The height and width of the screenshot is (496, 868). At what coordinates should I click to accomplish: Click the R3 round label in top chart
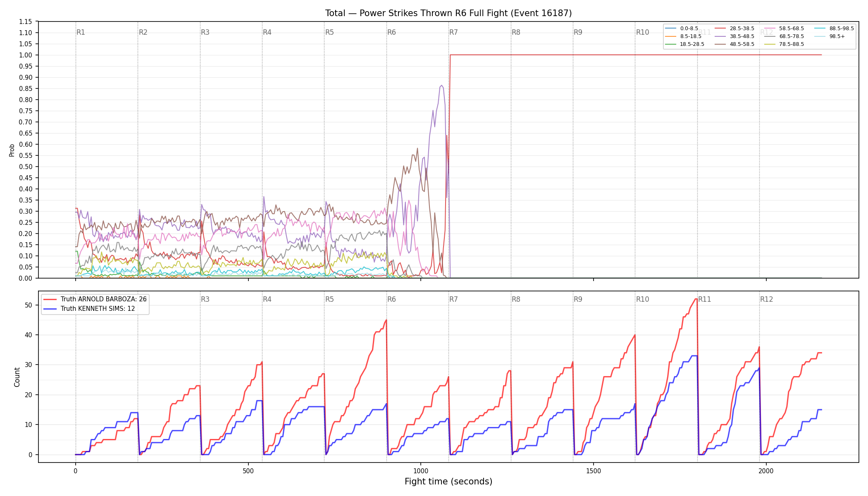205,32
